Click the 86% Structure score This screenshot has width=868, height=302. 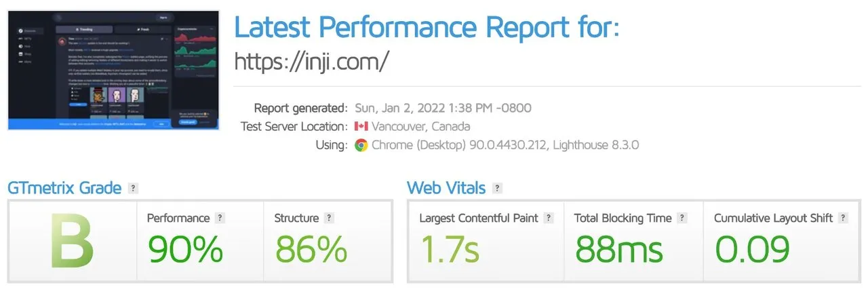point(311,249)
